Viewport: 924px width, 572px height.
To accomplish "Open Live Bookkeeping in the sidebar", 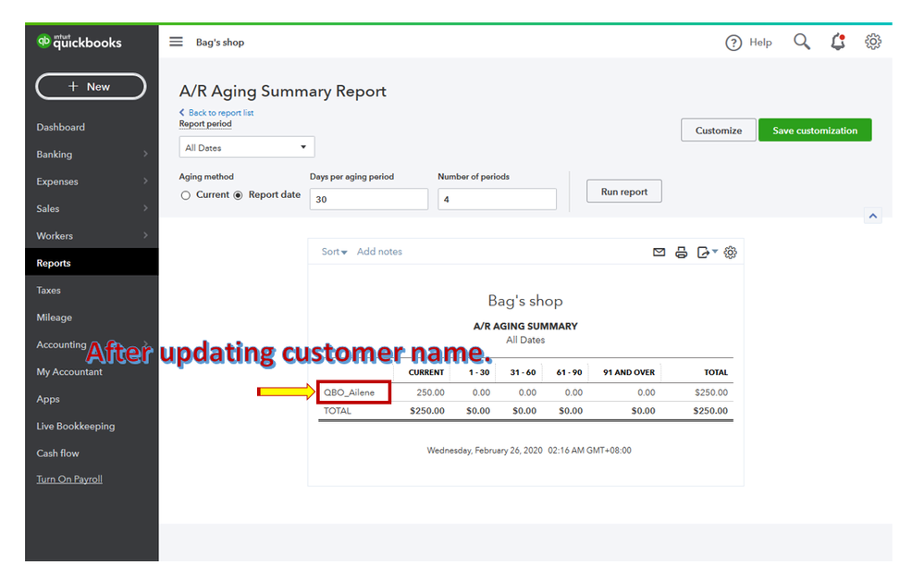I will coord(76,426).
